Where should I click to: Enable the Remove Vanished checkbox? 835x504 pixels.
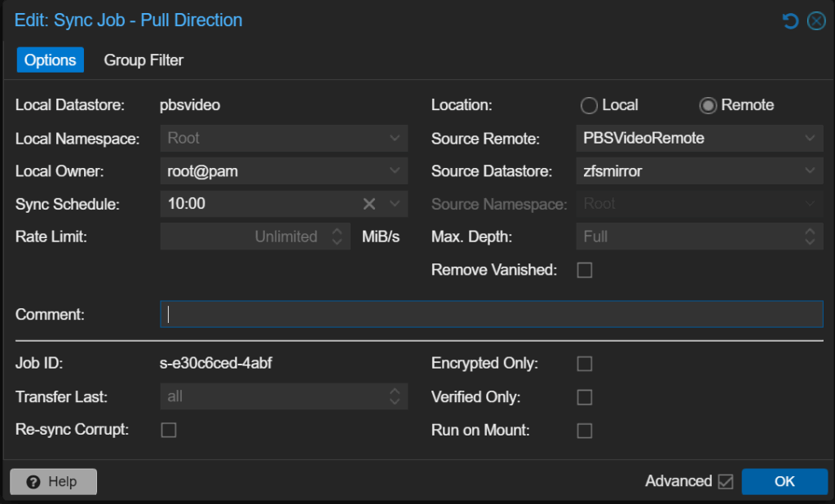coord(585,270)
